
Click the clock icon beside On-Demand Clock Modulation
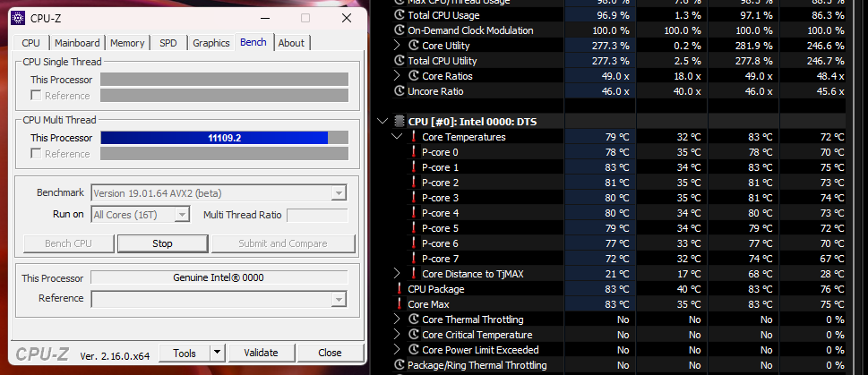[400, 30]
